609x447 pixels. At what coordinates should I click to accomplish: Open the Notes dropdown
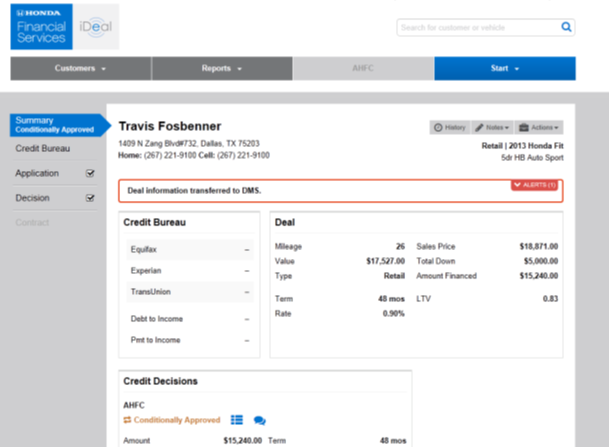(x=492, y=127)
